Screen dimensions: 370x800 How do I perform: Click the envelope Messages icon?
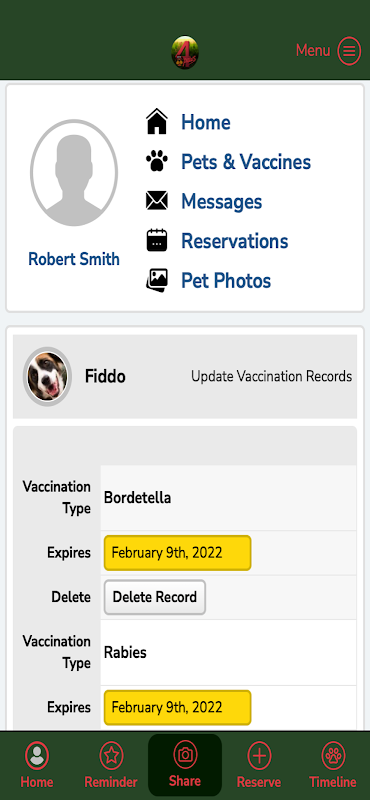157,201
